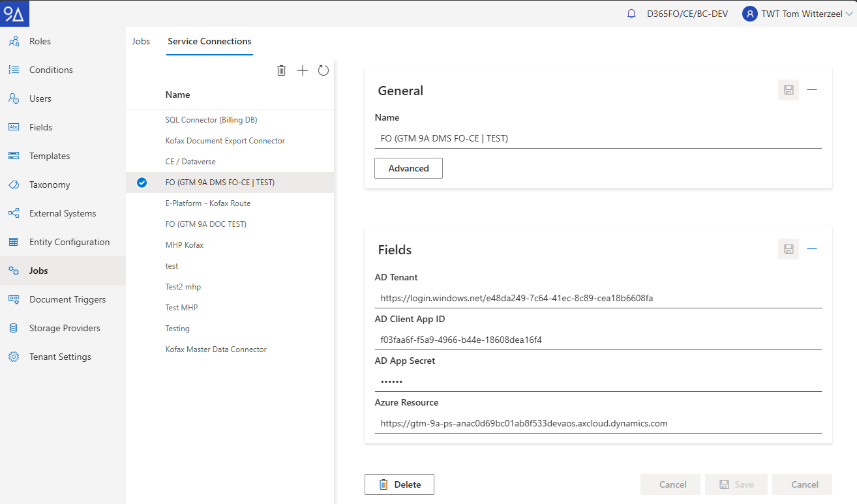Click the Tenant Settings gear icon
The width and height of the screenshot is (857, 504).
tap(14, 357)
